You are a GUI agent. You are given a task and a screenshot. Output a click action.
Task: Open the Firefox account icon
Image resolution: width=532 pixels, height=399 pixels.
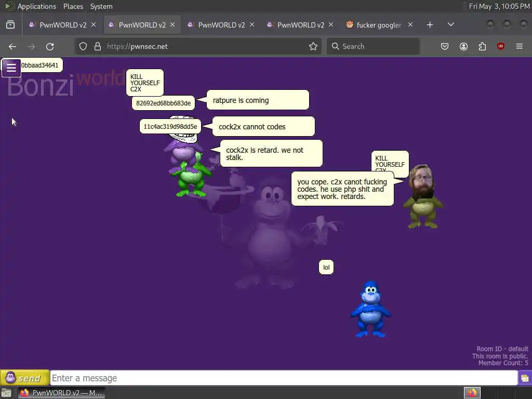click(x=463, y=46)
